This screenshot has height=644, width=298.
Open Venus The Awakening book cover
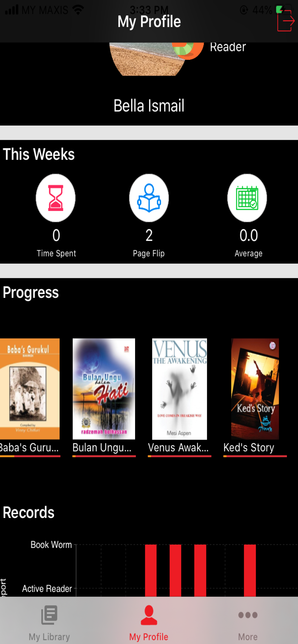[x=179, y=389]
